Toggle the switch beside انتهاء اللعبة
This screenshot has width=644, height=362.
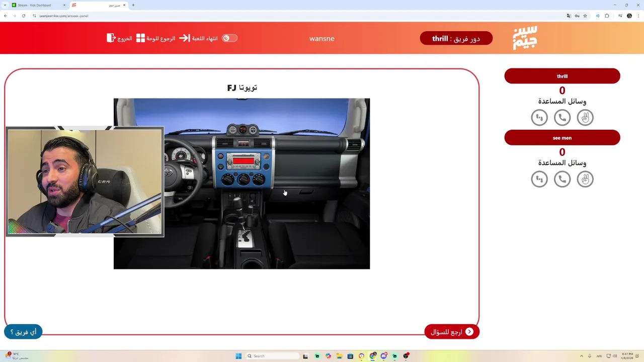[x=229, y=38]
